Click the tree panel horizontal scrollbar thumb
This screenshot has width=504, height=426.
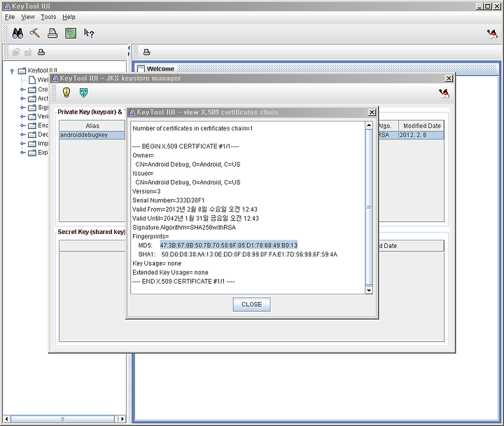pyautogui.click(x=63, y=419)
